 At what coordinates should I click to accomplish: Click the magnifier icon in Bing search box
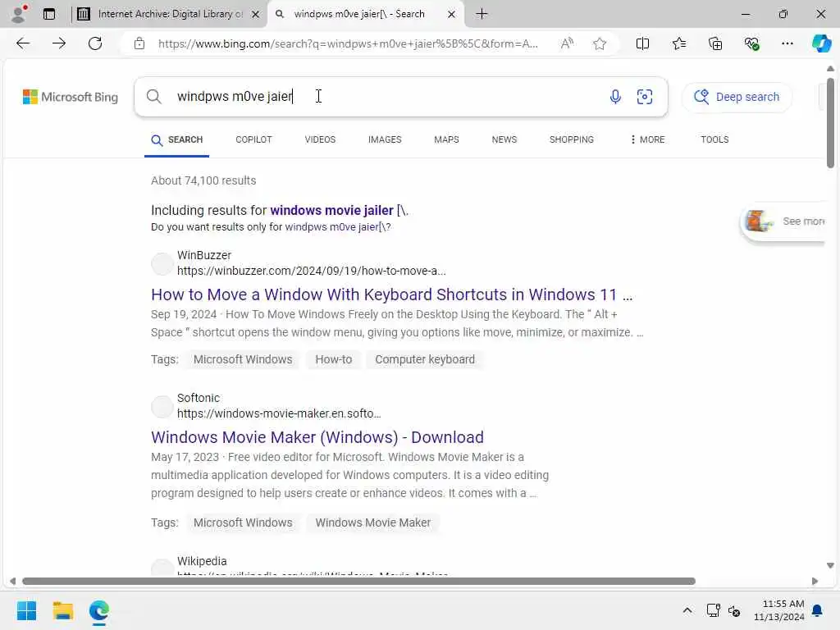pos(153,97)
